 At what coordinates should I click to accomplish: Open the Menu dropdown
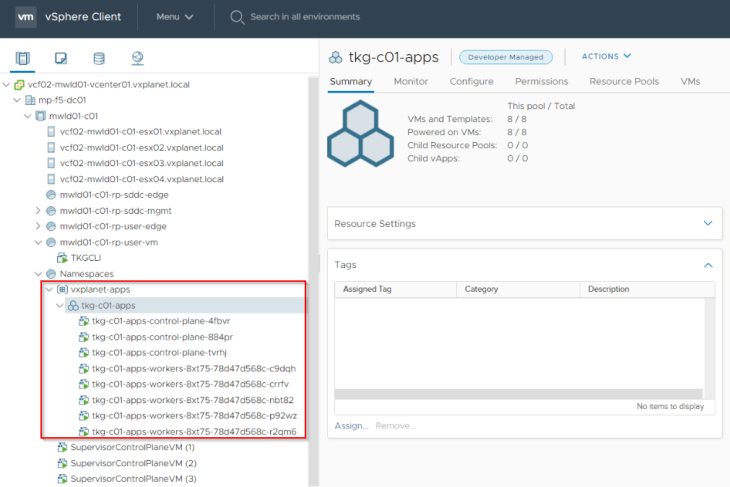pos(175,17)
